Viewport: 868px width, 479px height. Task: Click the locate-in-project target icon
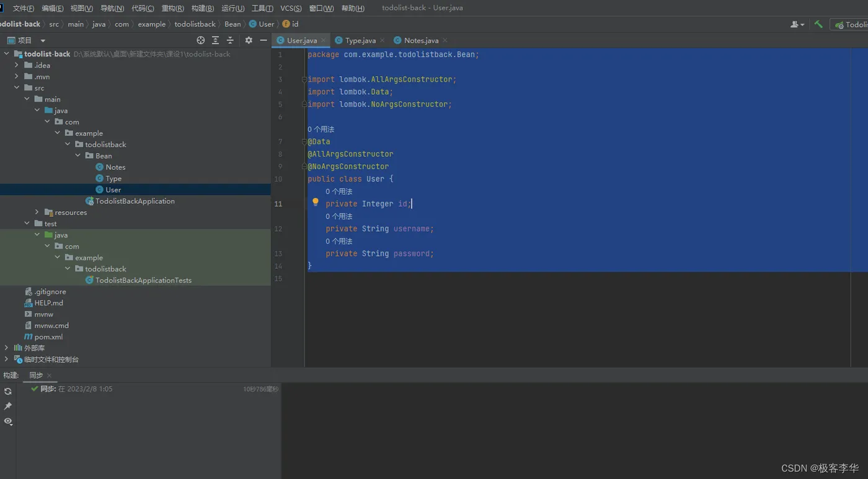tap(200, 40)
